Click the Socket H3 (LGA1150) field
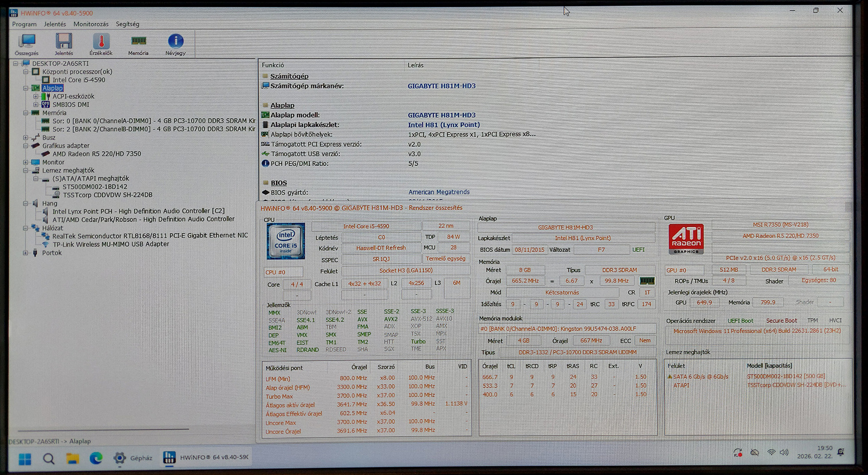Image resolution: width=868 pixels, height=475 pixels. pyautogui.click(x=406, y=271)
